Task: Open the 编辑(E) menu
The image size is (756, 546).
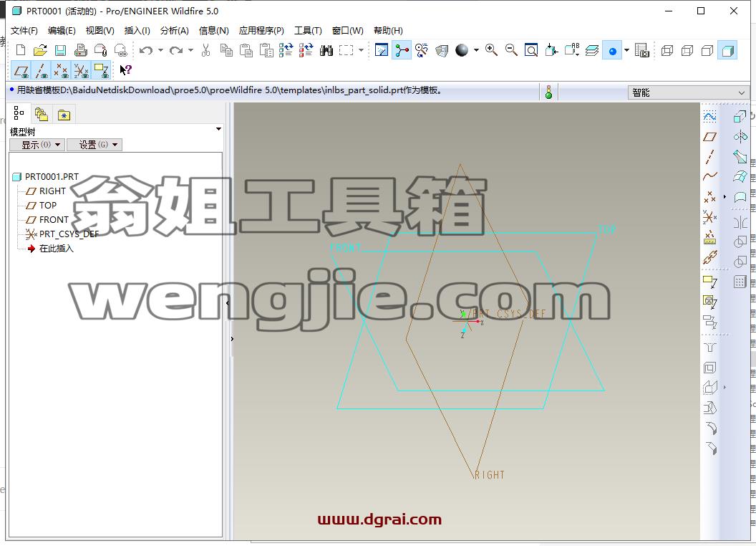Action: [62, 30]
